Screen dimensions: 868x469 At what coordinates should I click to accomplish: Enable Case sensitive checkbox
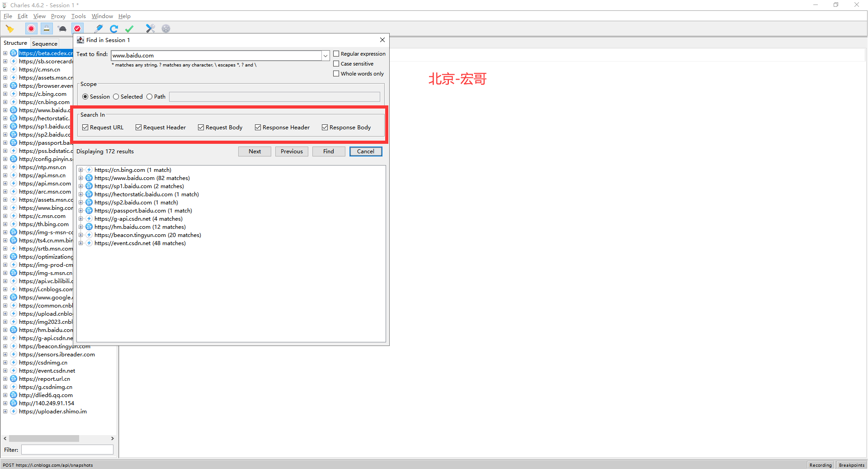coord(336,64)
